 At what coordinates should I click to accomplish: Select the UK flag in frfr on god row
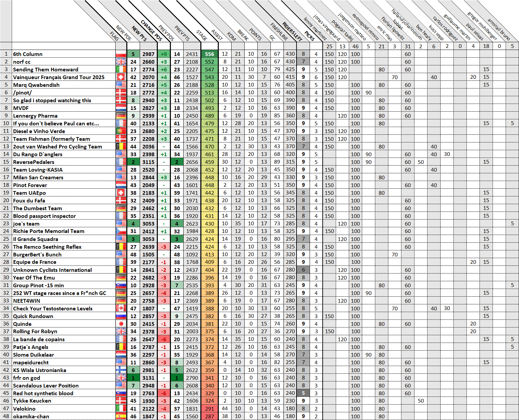121,378
